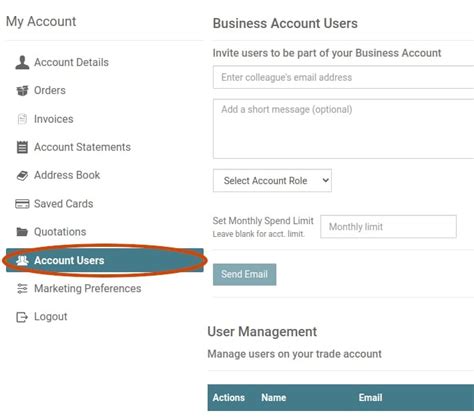Expand role list via dropdown chevron

(325, 180)
